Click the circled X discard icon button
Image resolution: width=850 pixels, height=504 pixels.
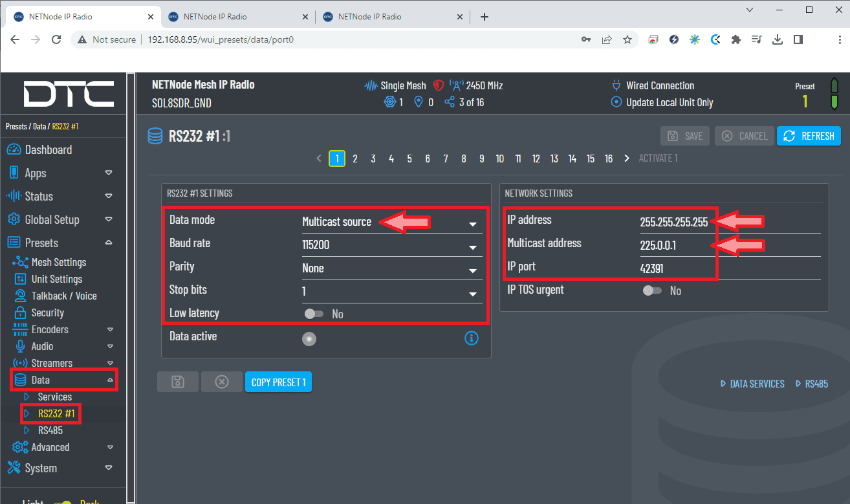[x=221, y=382]
